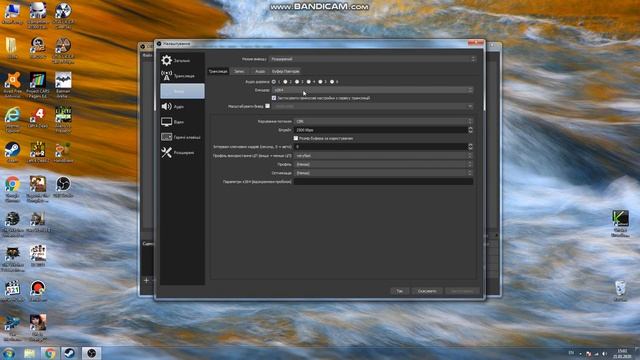The width and height of the screenshot is (640, 360).
Task: Click the Bitrate value field
Action: coord(380,130)
